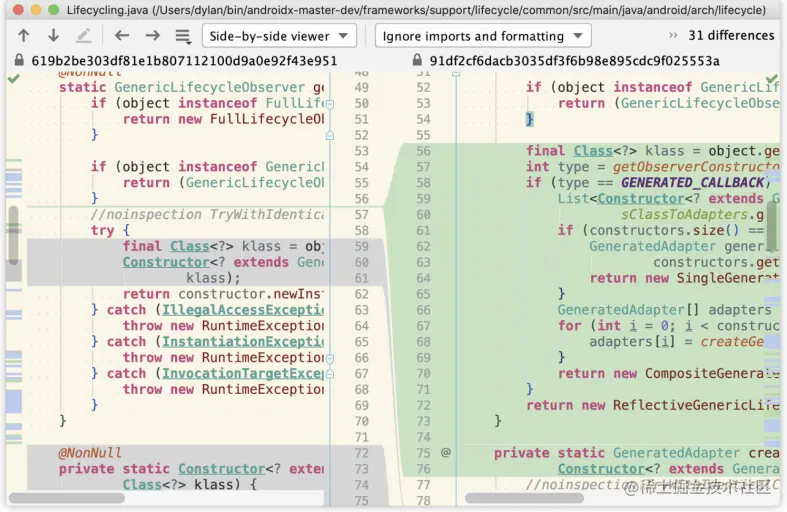Click the InstantiationException link in left pane
This screenshot has width=787, height=512.
pos(243,342)
